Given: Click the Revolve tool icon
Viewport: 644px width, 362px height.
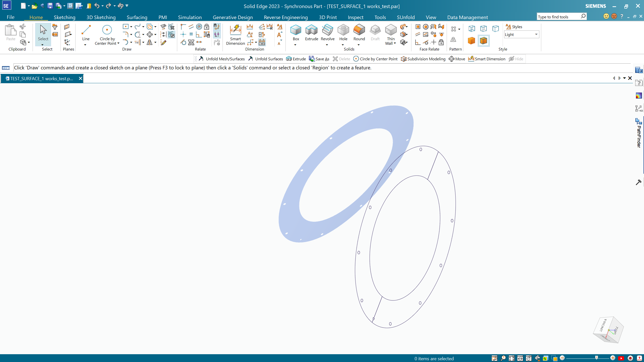Looking at the screenshot, I should 328,30.
